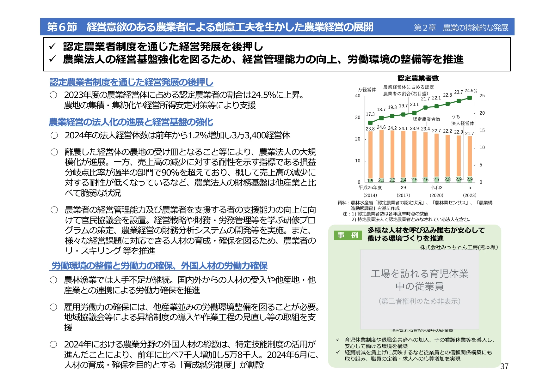Click the chart annotation うち法人経営体
This screenshot has height=392, width=555.
coord(463,120)
